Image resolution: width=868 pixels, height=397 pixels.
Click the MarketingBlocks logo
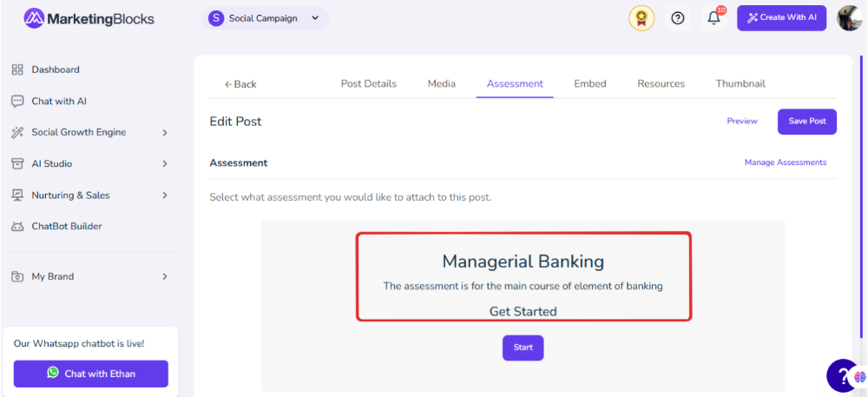coord(89,19)
